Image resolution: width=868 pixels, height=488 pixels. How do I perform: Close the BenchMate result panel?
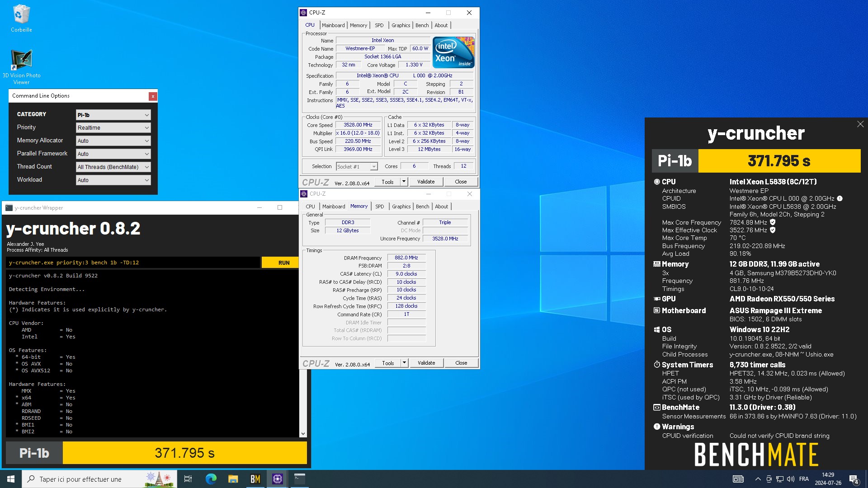click(x=860, y=124)
